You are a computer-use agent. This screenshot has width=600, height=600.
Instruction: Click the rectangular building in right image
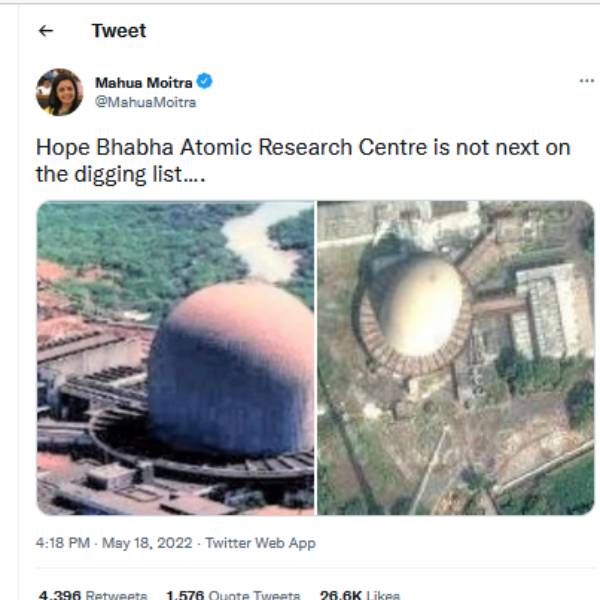click(550, 310)
